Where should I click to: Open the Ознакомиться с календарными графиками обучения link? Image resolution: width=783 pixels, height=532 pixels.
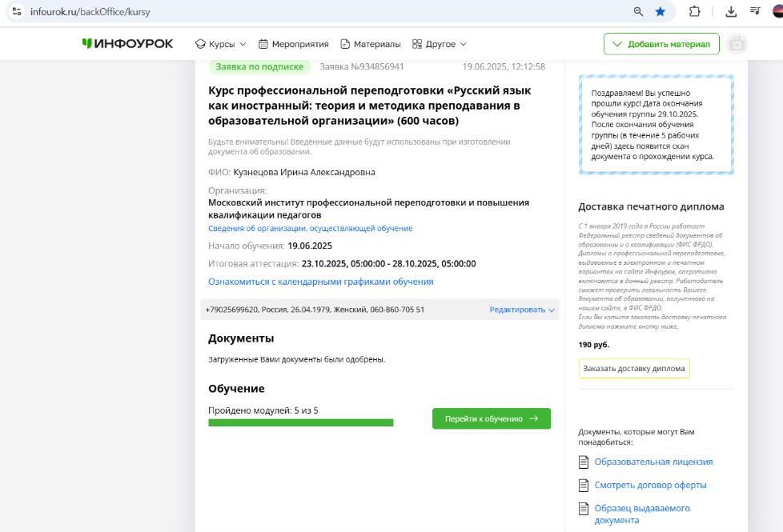pos(320,282)
